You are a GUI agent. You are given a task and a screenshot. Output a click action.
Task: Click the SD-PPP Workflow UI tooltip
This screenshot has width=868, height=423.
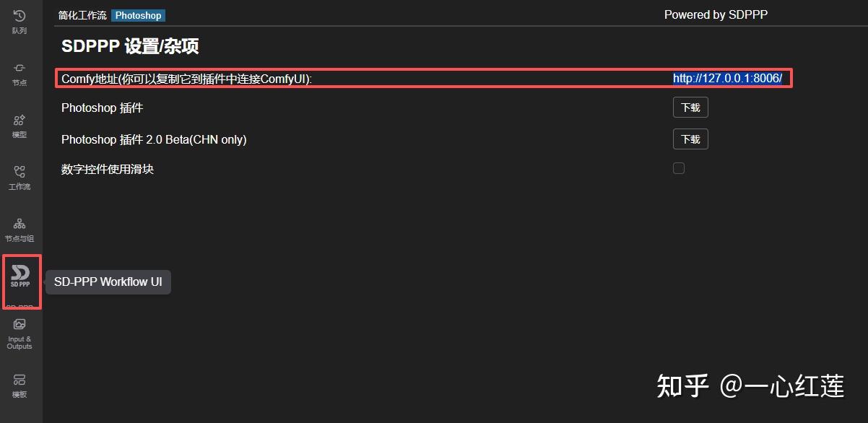pyautogui.click(x=108, y=282)
